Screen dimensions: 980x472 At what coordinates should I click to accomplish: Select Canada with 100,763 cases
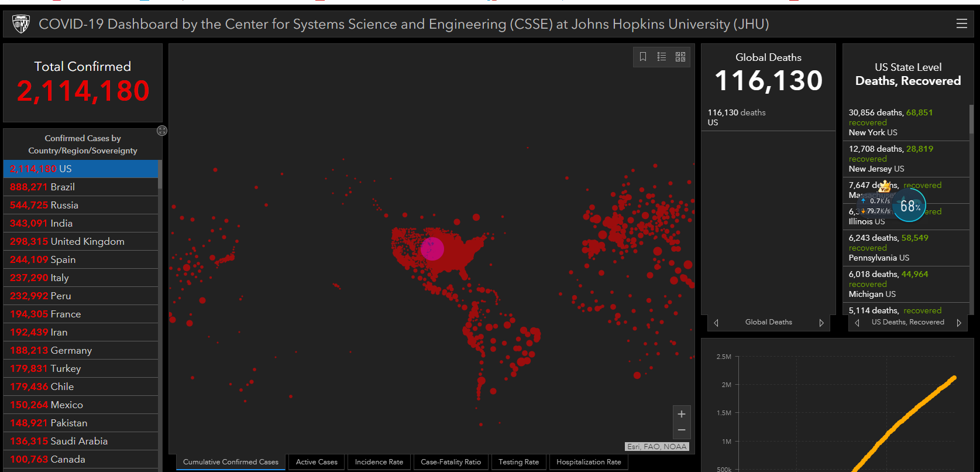coord(81,459)
